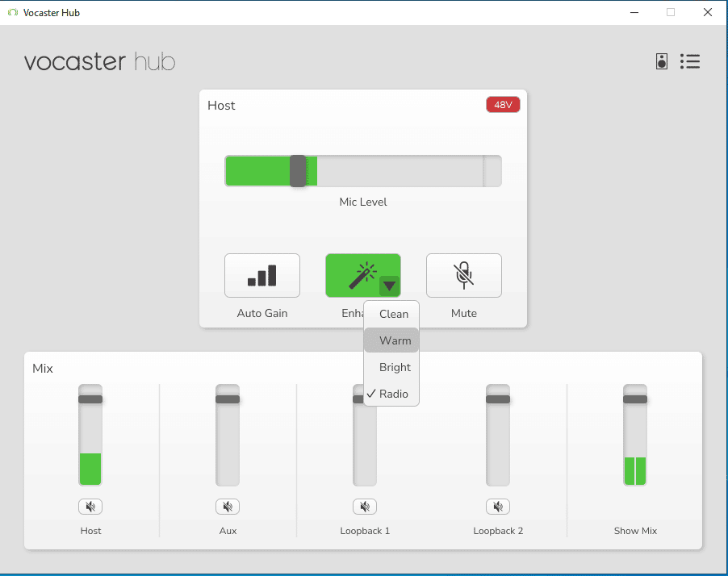Image resolution: width=728 pixels, height=576 pixels.
Task: Click the Loopback 2 label
Action: (x=498, y=531)
